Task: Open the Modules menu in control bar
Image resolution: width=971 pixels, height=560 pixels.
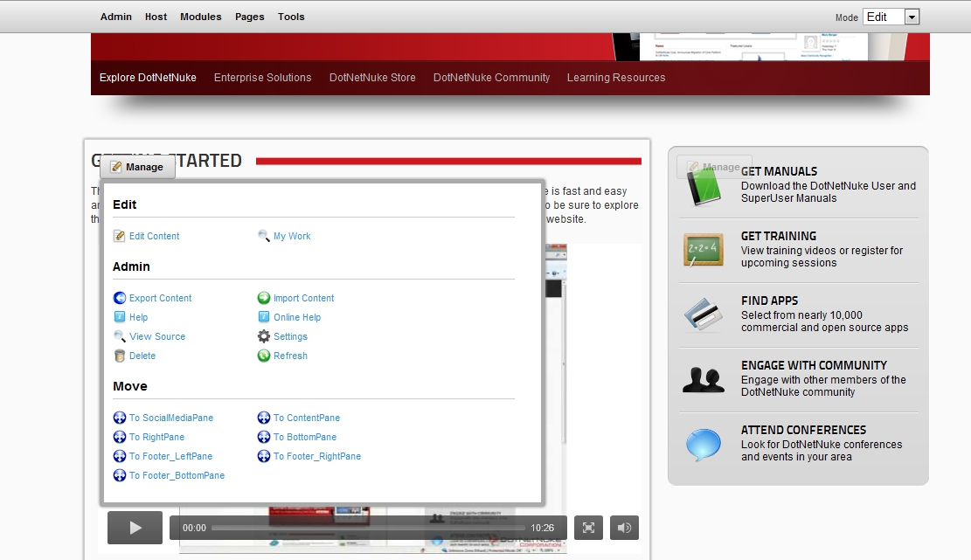Action: coord(201,17)
